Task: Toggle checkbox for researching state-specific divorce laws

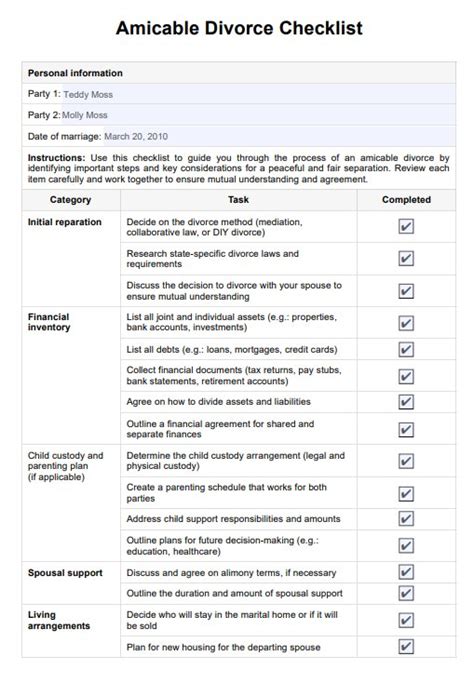Action: tap(406, 258)
